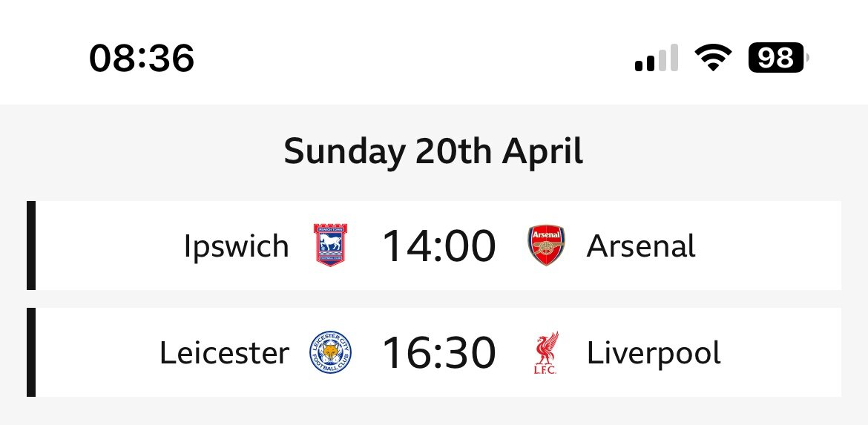
Task: Open the Ipswich team name link
Action: 237,246
